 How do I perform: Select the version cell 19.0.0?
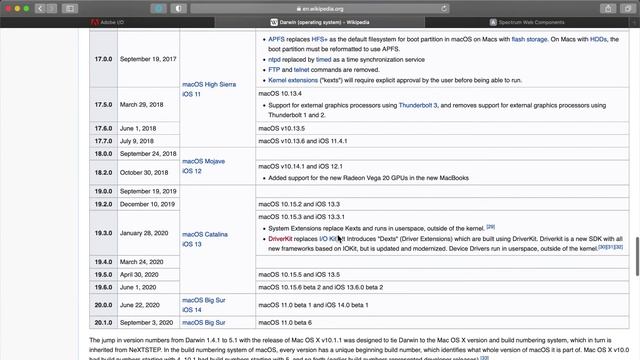click(x=103, y=191)
